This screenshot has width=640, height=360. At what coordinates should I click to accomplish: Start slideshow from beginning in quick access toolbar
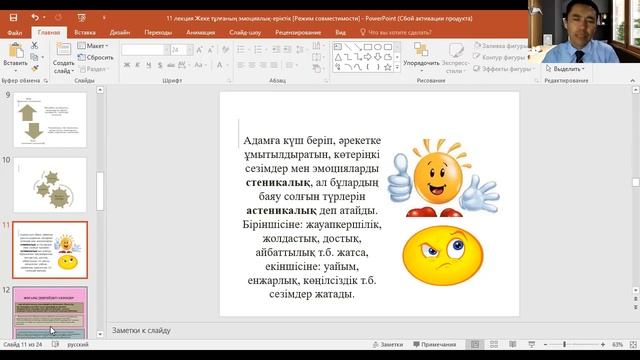click(82, 18)
